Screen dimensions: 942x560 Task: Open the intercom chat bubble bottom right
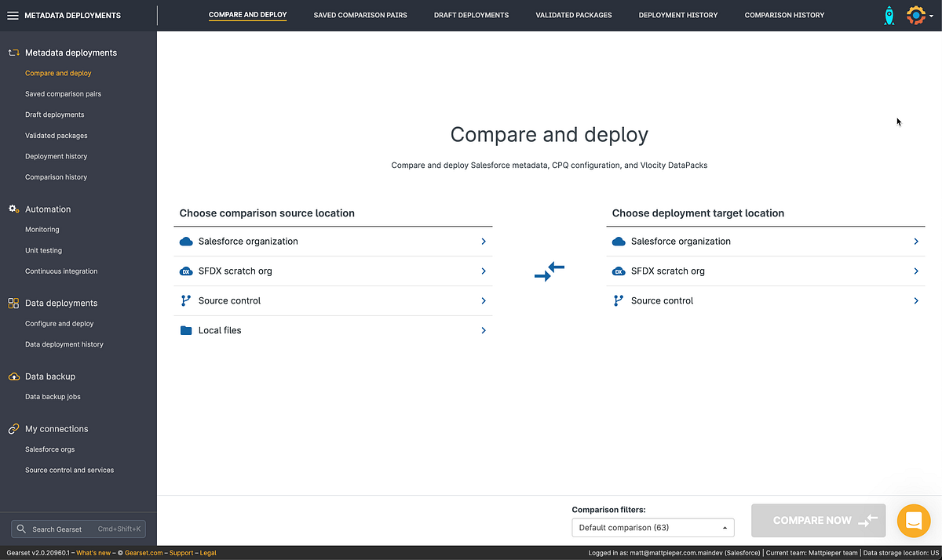913,520
